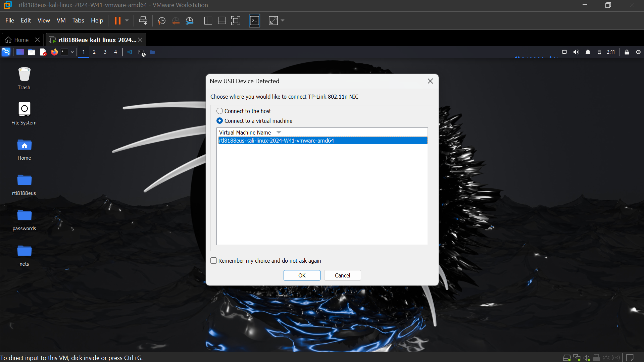Close the New USB Device Detected dialog
The image size is (644, 362).
click(x=430, y=81)
